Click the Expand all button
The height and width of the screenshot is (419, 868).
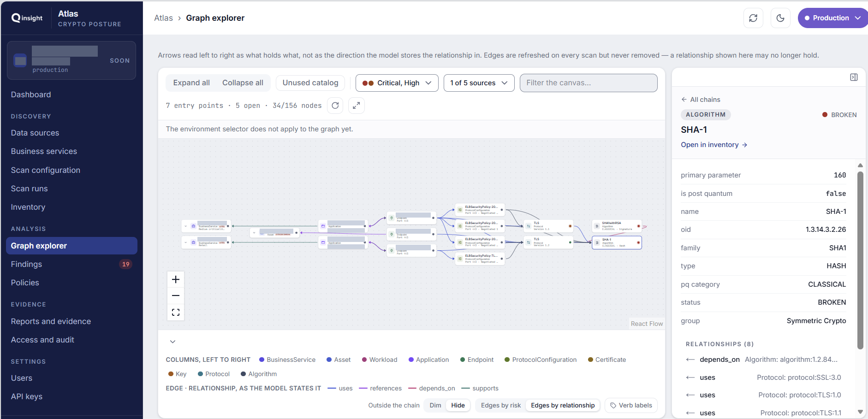point(191,83)
